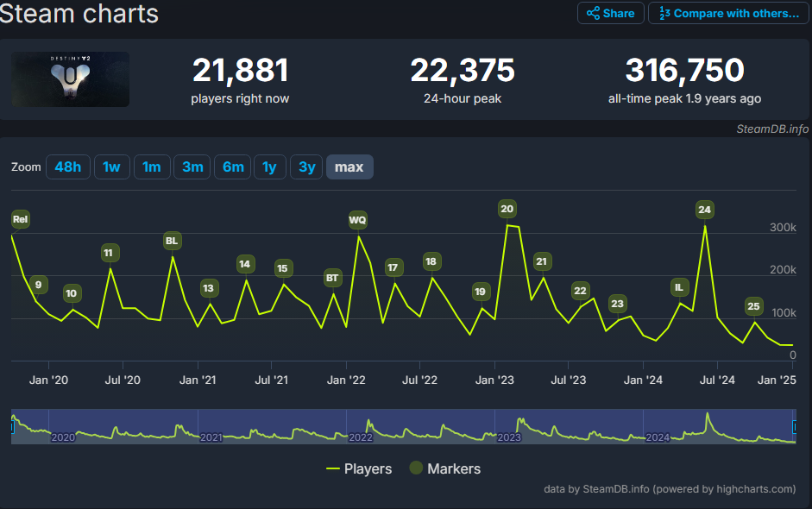This screenshot has width=812, height=509.
Task: Click marker 11 on the chart
Action: pyautogui.click(x=109, y=253)
